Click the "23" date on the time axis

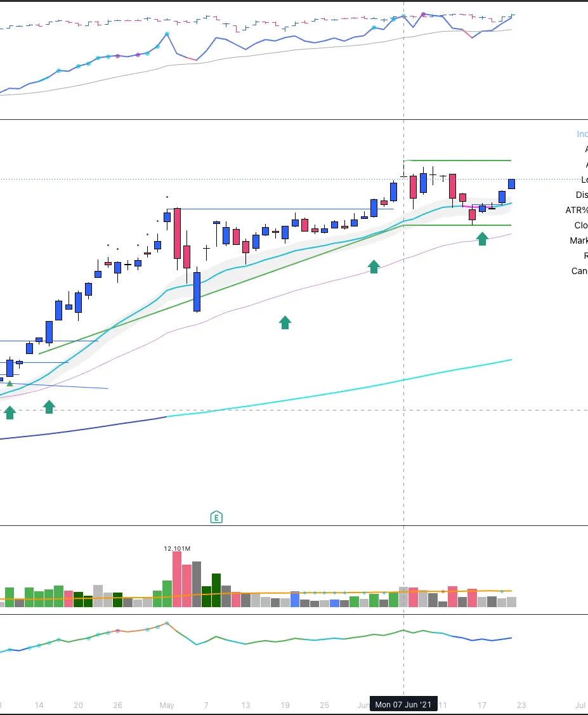click(521, 705)
